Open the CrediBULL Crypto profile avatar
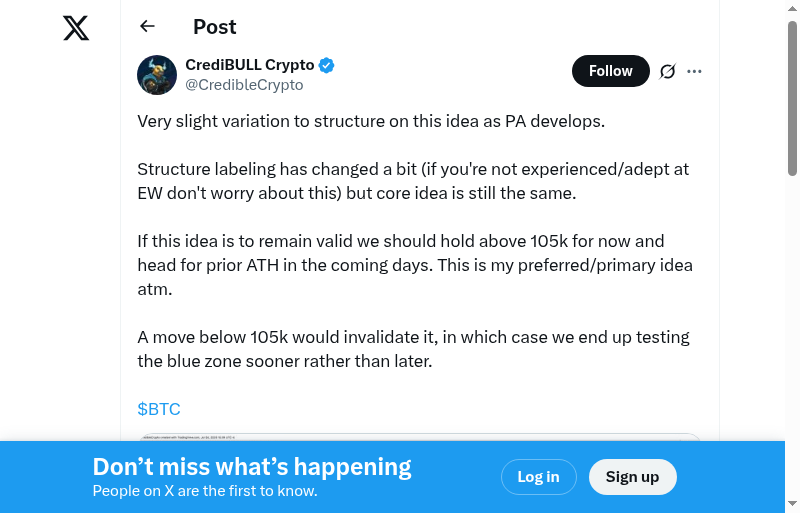800x513 pixels. (157, 75)
